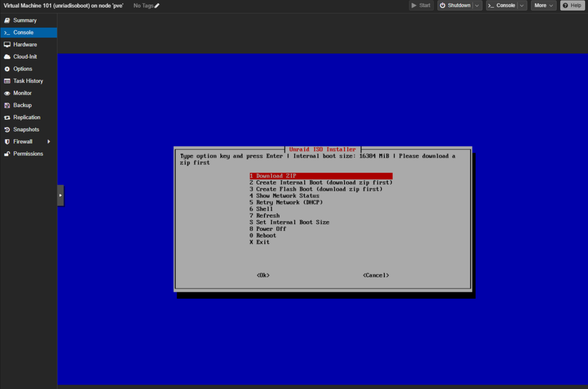This screenshot has width=588, height=389.
Task: Open Task History view
Action: coord(29,81)
